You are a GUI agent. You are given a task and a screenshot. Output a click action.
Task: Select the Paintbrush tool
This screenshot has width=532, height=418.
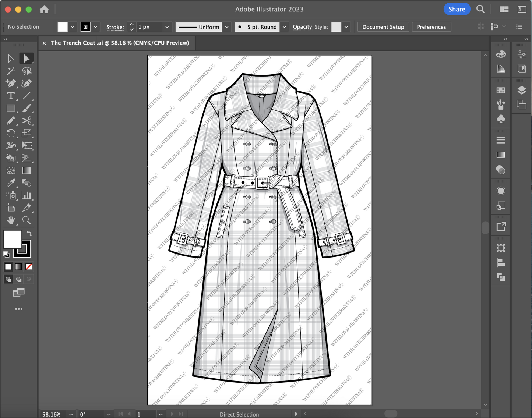point(27,108)
